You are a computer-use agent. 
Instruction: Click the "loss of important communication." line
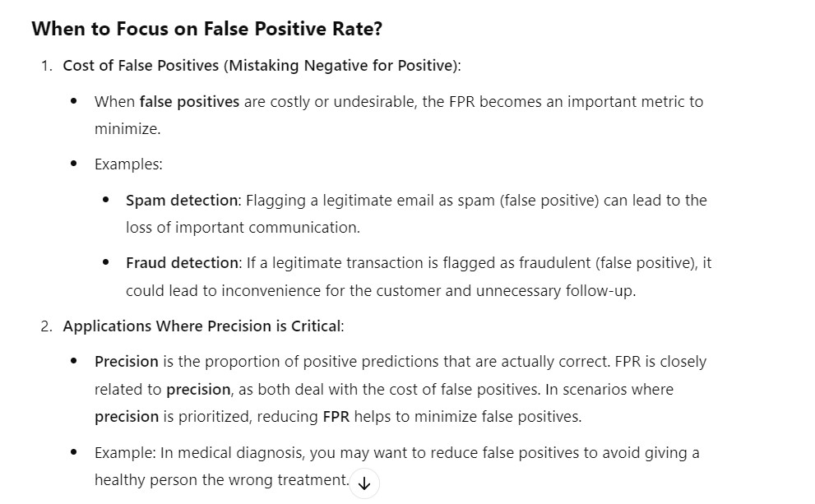pyautogui.click(x=243, y=227)
